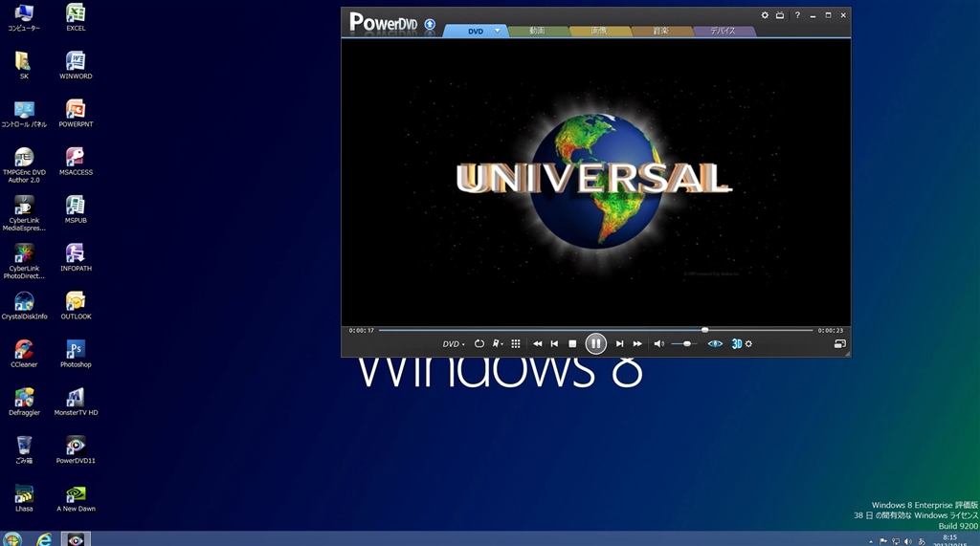Enable 3D playback mode
The image size is (980, 546).
[x=736, y=343]
